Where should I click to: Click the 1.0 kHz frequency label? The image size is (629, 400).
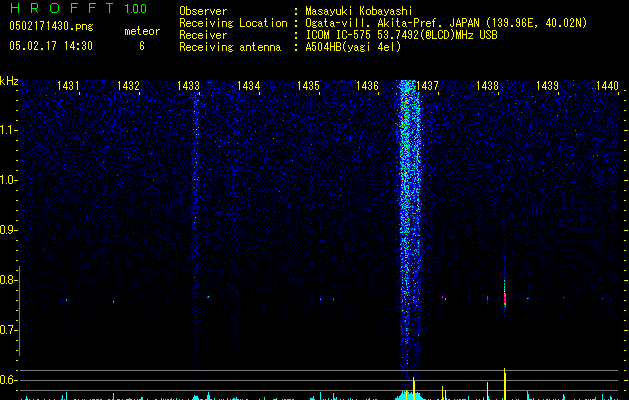(x=8, y=180)
